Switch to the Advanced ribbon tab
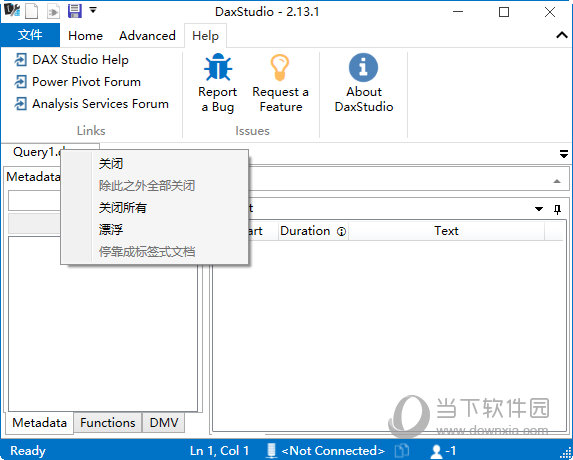 point(147,35)
